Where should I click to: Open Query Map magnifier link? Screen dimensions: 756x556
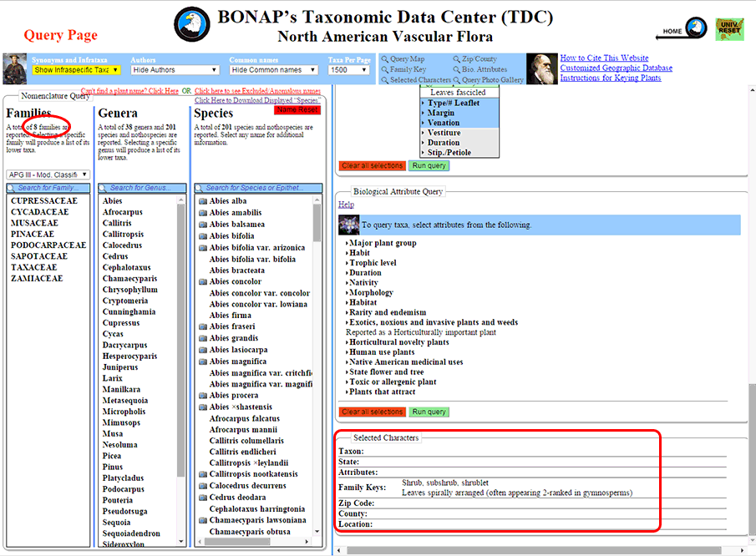(403, 58)
